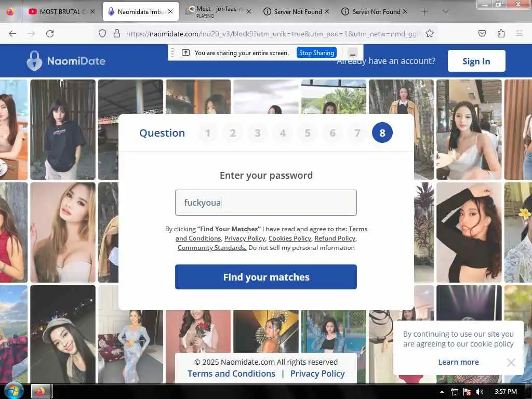Open the Windows Start menu
Screen dimensions: 532x399
tap(14, 391)
